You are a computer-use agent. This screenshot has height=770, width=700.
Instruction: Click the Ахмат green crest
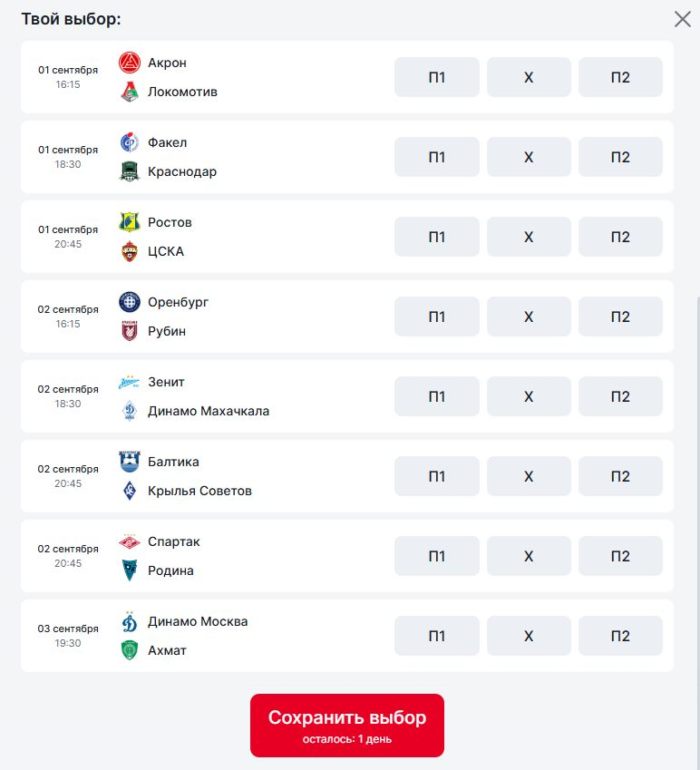(130, 650)
